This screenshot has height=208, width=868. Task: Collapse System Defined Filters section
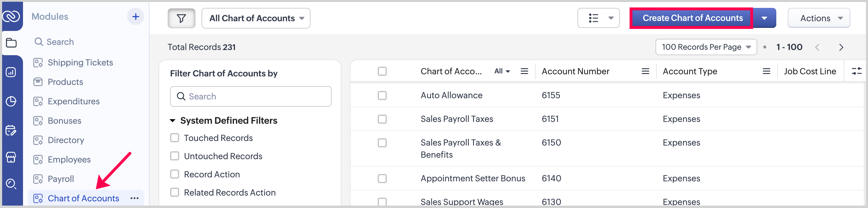173,121
